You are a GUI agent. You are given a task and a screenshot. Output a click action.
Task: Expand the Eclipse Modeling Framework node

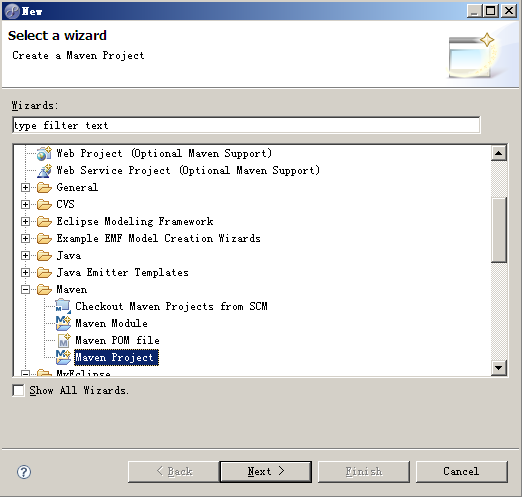click(x=25, y=221)
